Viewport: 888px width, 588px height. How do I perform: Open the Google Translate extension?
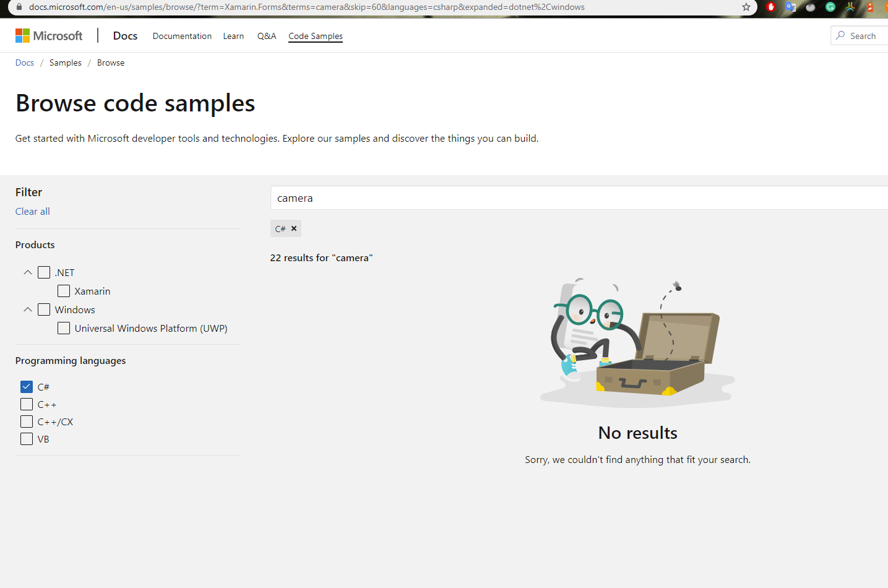(791, 7)
